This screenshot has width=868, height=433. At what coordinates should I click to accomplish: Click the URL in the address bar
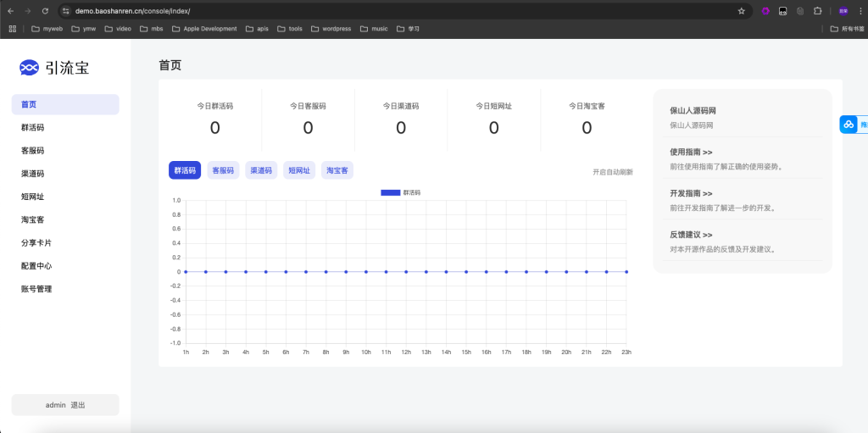(133, 10)
